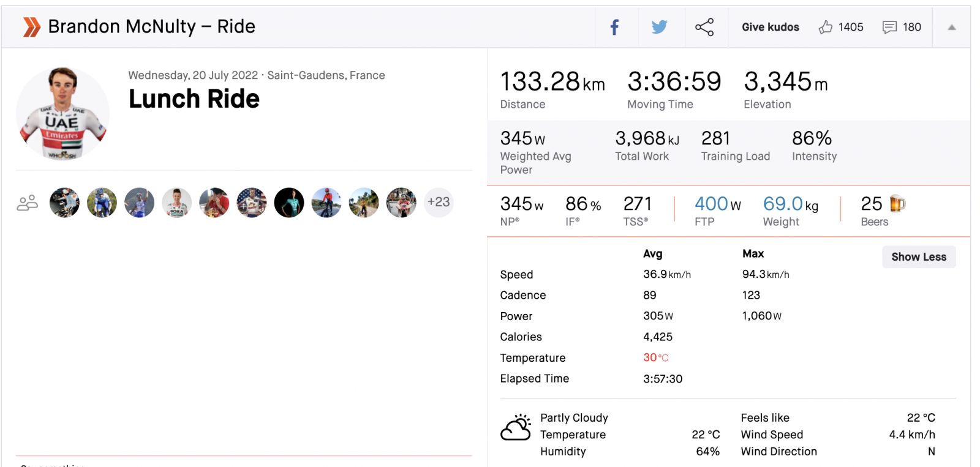The width and height of the screenshot is (980, 467).
Task: Click the Lunch Ride title
Action: coord(194,99)
